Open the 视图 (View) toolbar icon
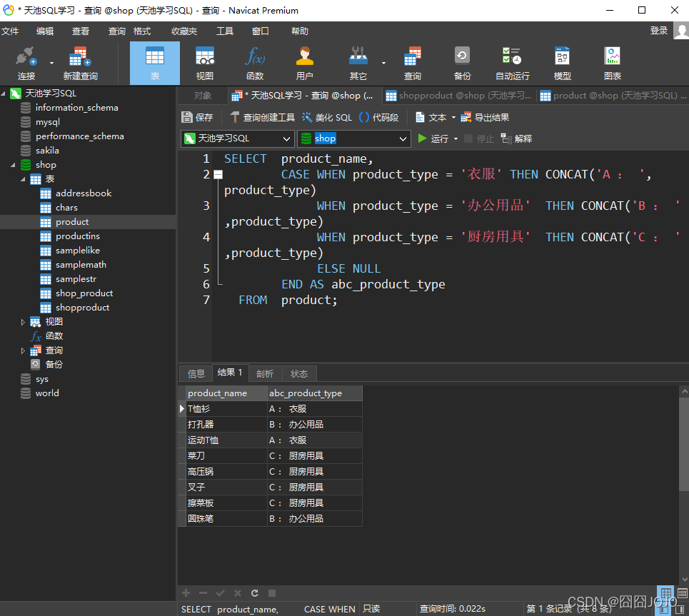This screenshot has width=689, height=616. coord(205,64)
